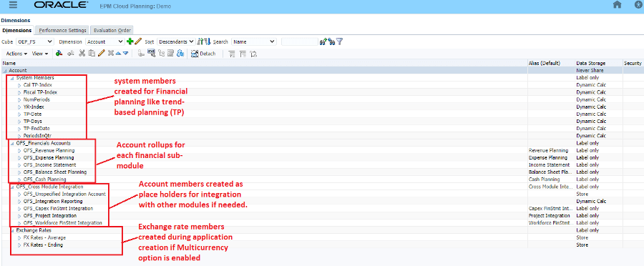Open the Sort dropdown showing Descendants
The image size is (644, 266).
(x=176, y=41)
